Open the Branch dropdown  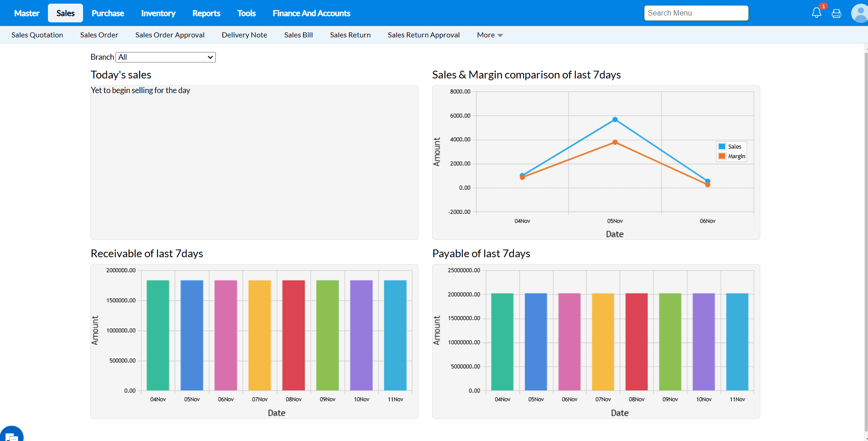[x=166, y=57]
